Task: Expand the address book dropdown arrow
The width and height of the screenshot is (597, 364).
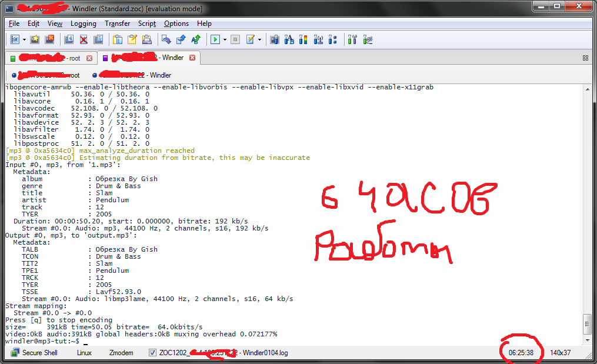Action: pyautogui.click(x=24, y=39)
